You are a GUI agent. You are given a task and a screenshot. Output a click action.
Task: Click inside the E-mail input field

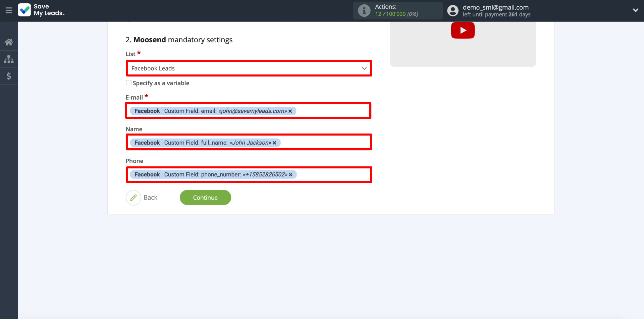click(249, 111)
